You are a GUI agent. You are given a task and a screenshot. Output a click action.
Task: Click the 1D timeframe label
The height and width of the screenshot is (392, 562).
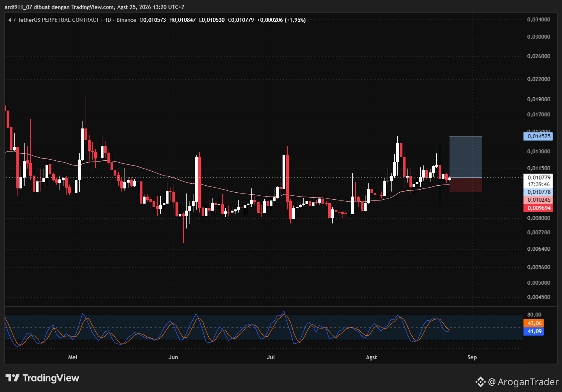108,20
